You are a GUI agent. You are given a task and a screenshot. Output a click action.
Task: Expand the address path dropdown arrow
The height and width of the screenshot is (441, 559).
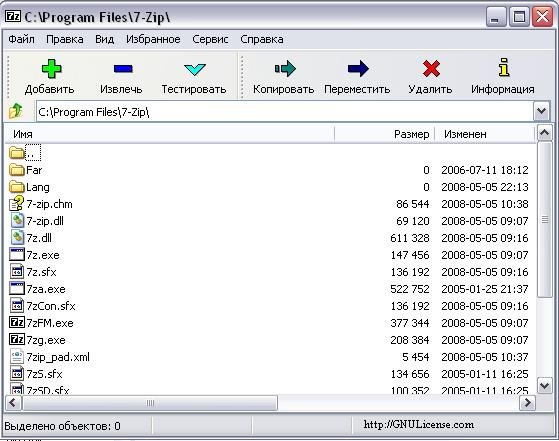tap(542, 112)
